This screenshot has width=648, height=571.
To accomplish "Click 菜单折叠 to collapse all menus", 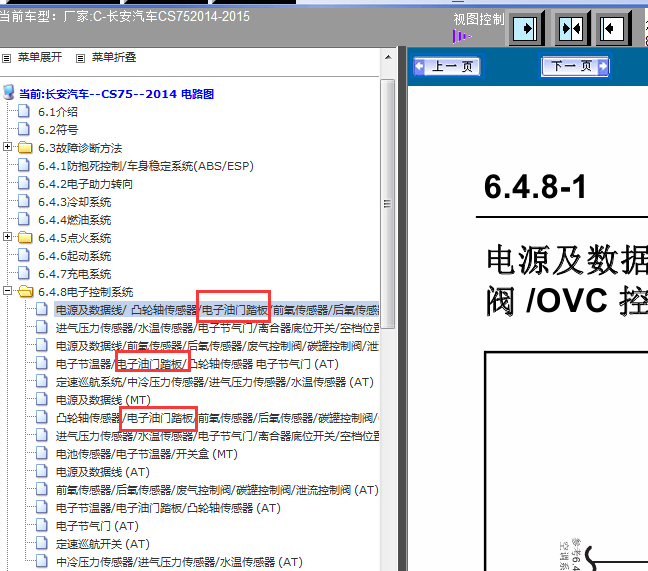I will coord(114,57).
